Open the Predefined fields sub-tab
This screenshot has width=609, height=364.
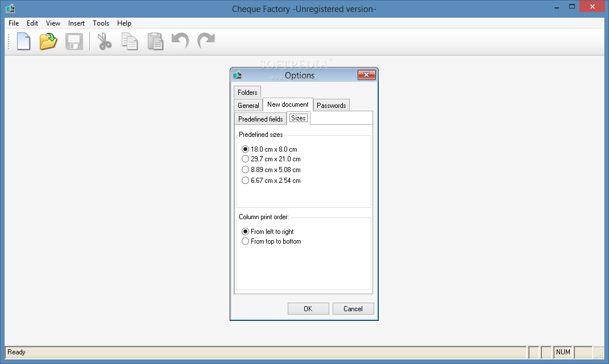click(260, 119)
